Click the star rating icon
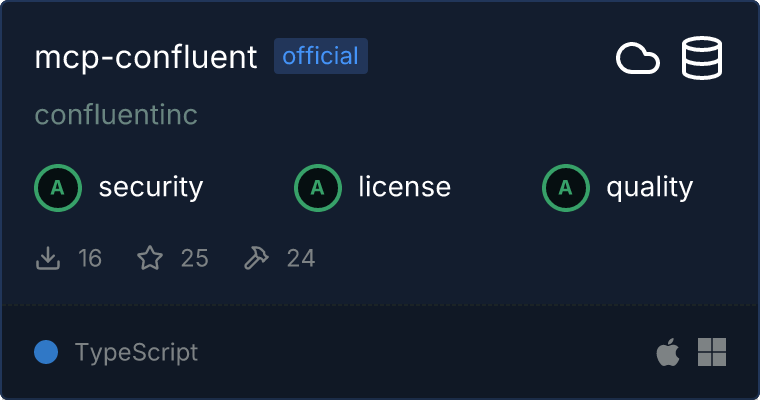760x400 pixels. click(150, 259)
